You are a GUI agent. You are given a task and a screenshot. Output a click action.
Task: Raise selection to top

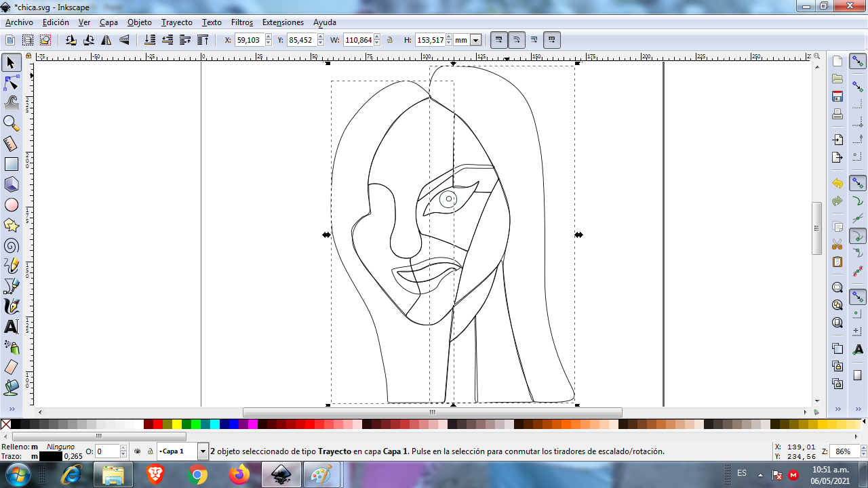click(x=203, y=40)
